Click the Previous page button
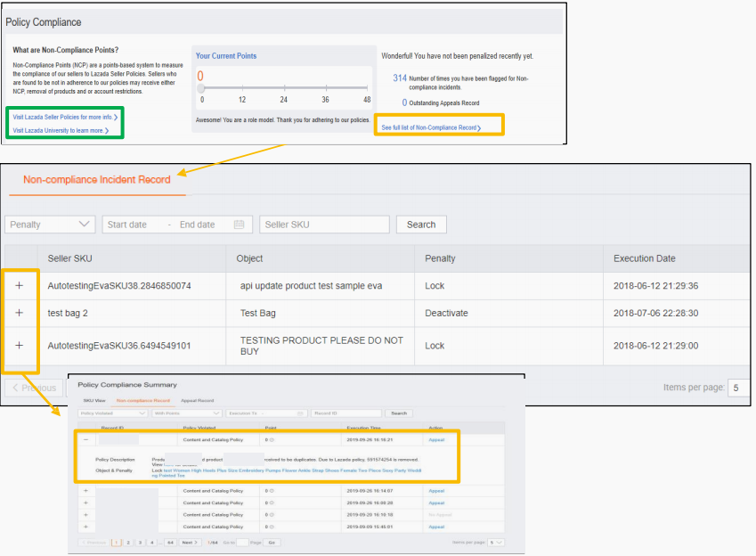The width and height of the screenshot is (756, 556). [x=34, y=388]
